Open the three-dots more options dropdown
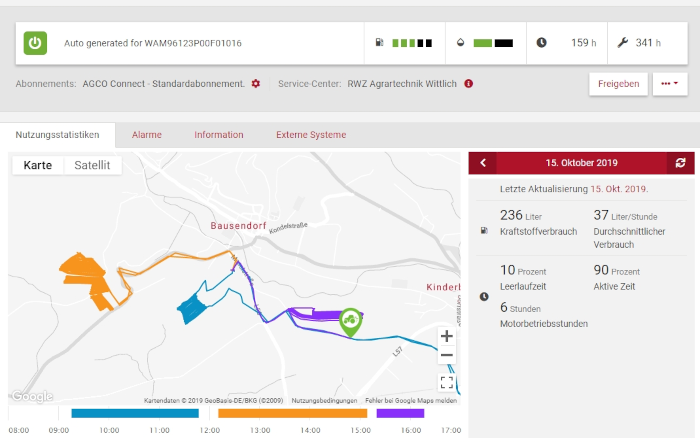The image size is (700, 442). [670, 84]
